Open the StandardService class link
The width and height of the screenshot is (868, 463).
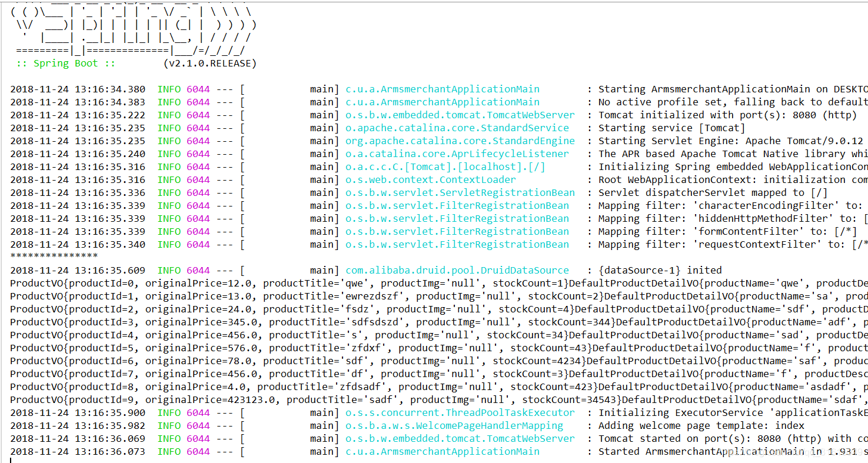pyautogui.click(x=451, y=128)
